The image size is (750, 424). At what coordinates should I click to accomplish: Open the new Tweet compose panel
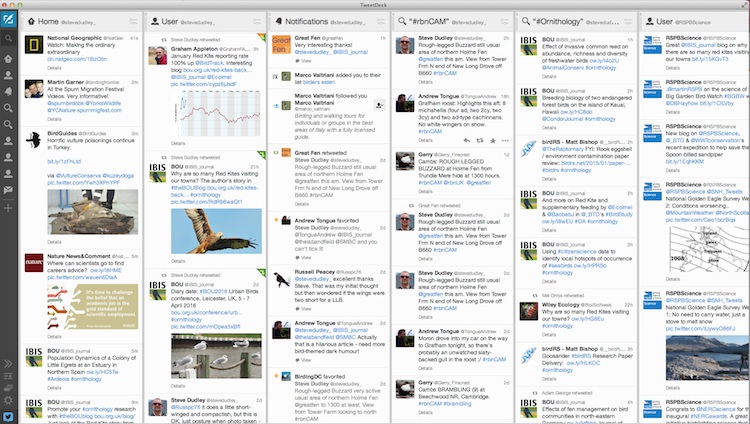point(8,20)
